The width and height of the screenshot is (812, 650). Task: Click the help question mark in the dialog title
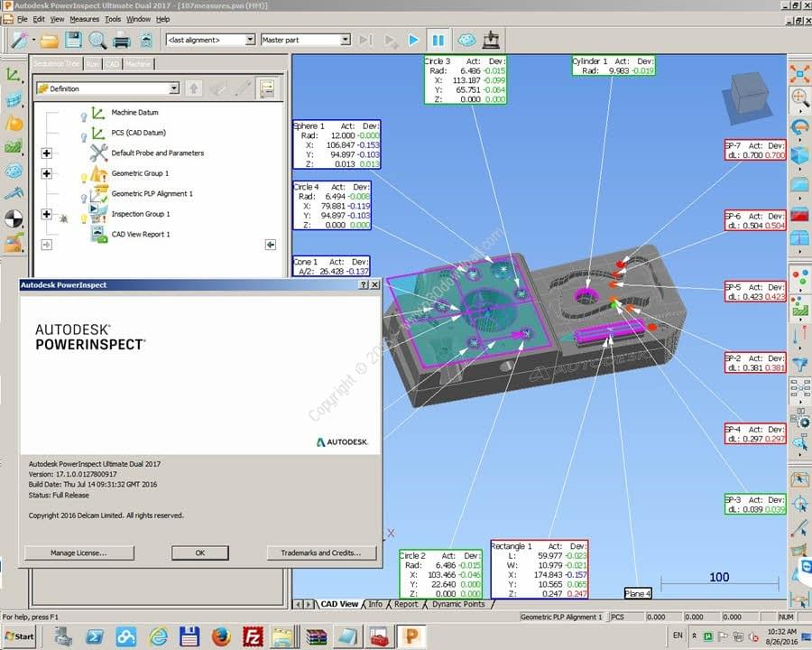click(x=364, y=284)
